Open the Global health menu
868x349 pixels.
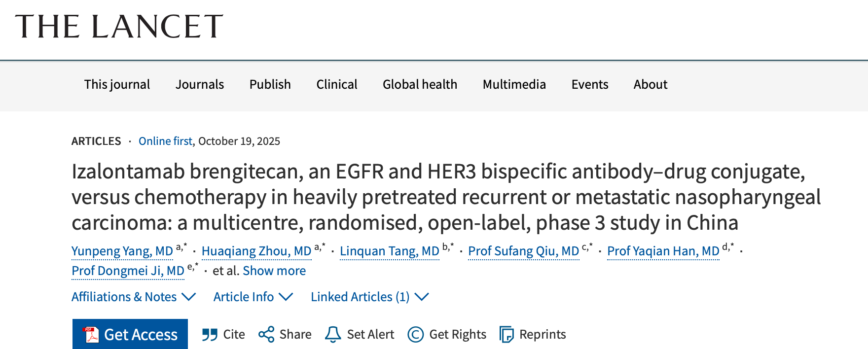coord(420,84)
